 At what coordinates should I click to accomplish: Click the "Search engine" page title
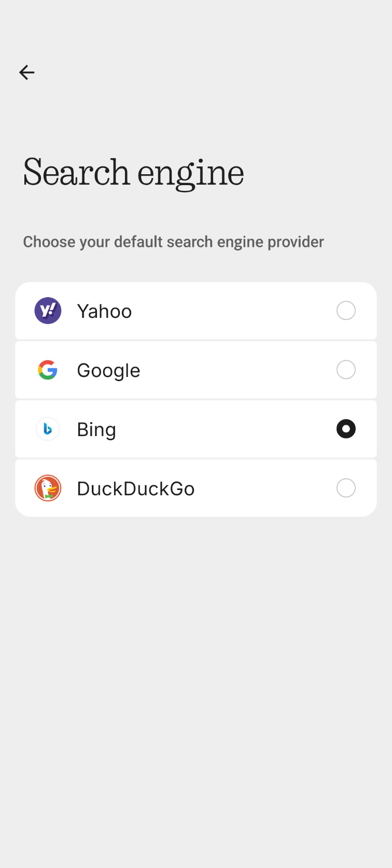[134, 173]
